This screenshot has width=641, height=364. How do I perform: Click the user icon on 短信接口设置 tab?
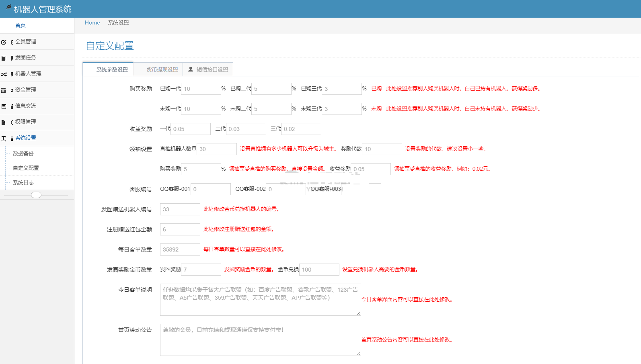[x=191, y=69]
